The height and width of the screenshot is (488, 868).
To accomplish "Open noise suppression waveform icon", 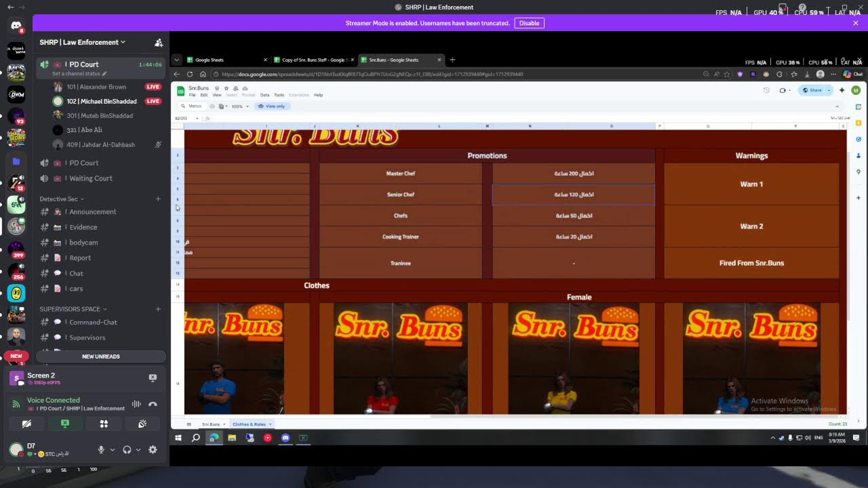I will 136,404.
